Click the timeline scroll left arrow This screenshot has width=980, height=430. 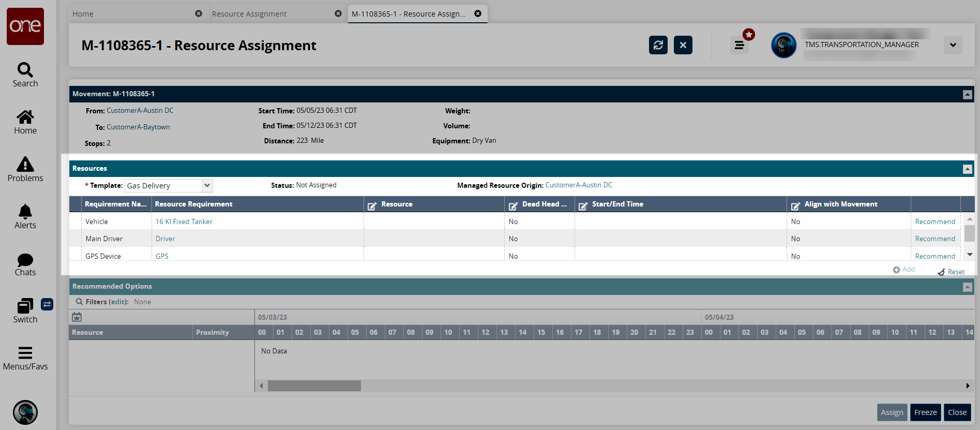(x=262, y=385)
